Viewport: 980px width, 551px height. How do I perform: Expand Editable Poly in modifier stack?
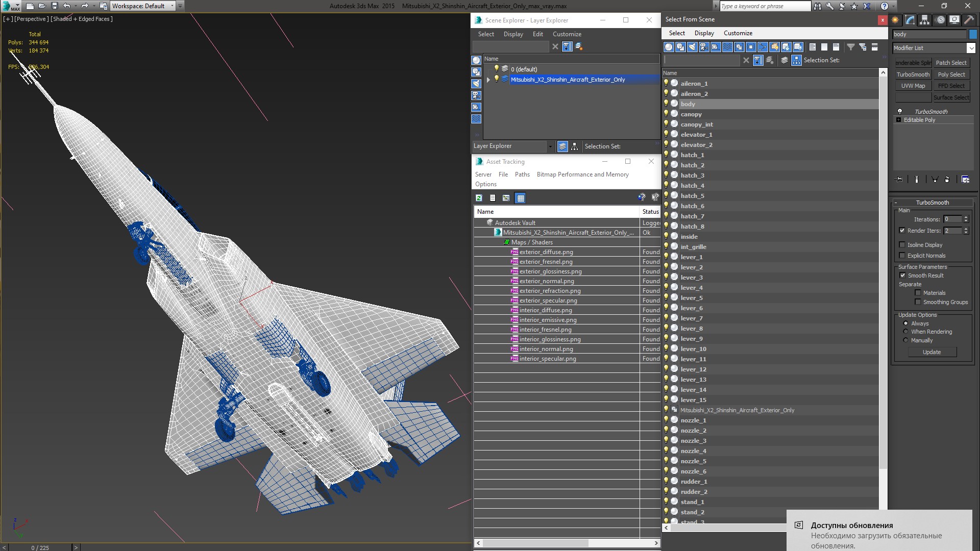[899, 120]
